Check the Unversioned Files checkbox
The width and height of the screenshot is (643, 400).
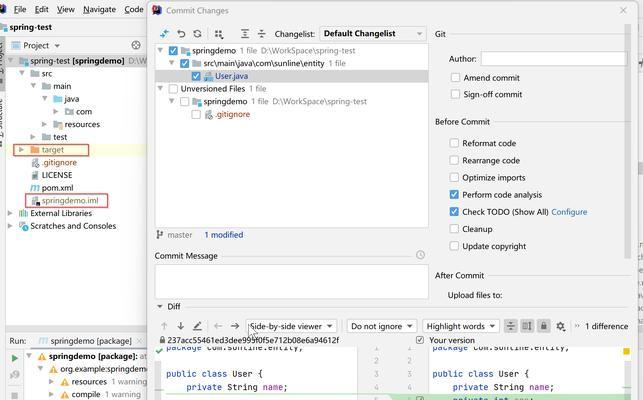173,89
